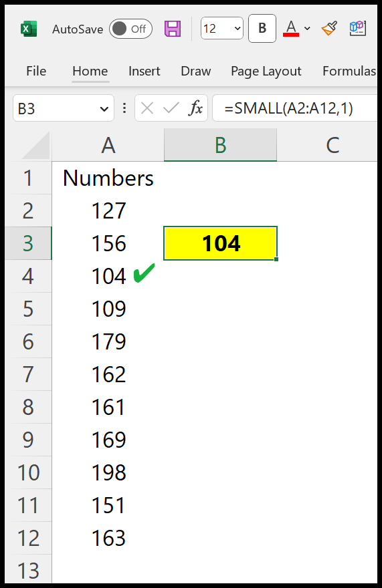382x588 pixels.
Task: Click the Numbers header cell
Action: tap(108, 178)
